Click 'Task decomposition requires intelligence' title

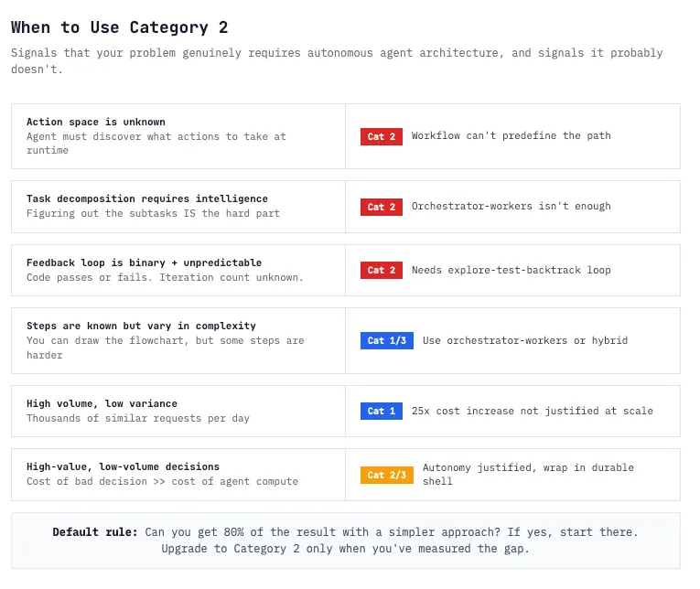(x=147, y=199)
